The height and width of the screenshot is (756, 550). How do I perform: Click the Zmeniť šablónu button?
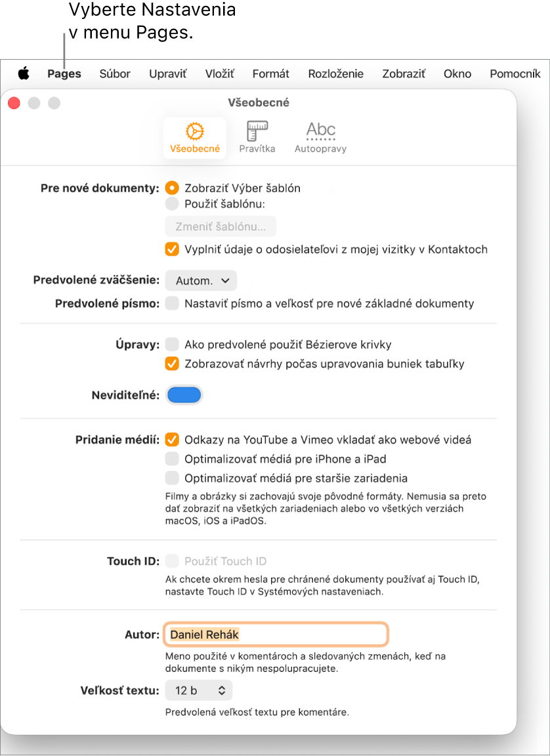pyautogui.click(x=221, y=226)
